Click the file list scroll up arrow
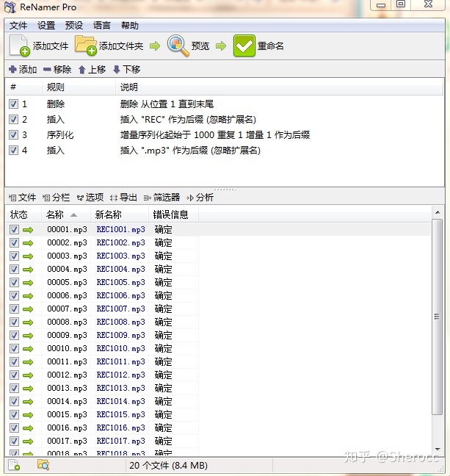Viewport: 450px width, 476px height. (438, 212)
